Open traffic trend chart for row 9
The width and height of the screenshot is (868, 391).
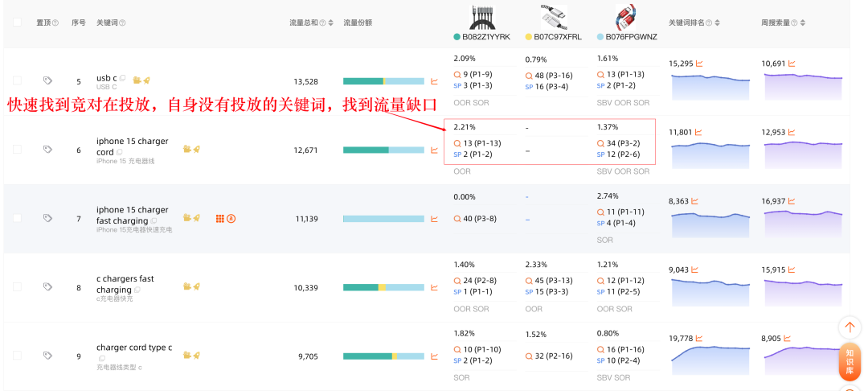[x=435, y=356]
